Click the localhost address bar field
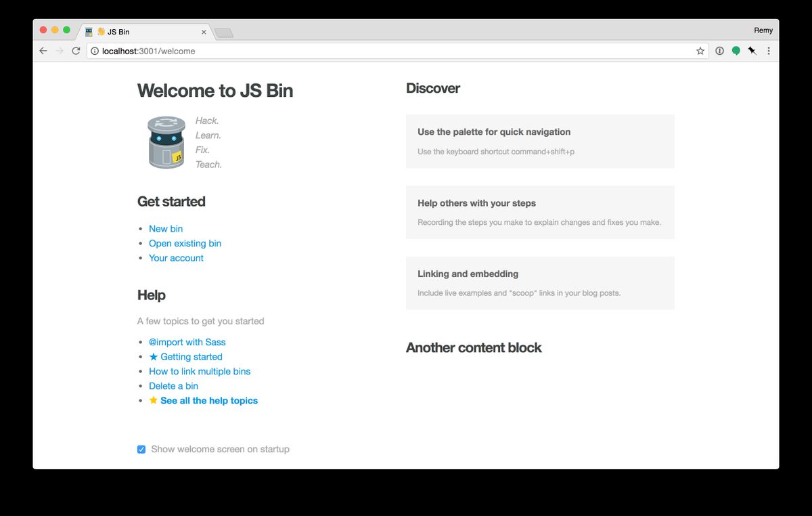The image size is (812, 516). click(x=392, y=51)
